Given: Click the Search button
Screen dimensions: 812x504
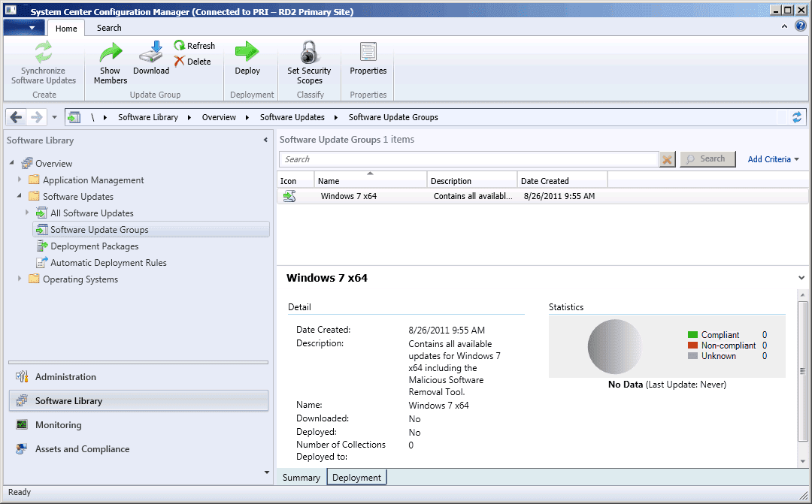Looking at the screenshot, I should pyautogui.click(x=707, y=158).
